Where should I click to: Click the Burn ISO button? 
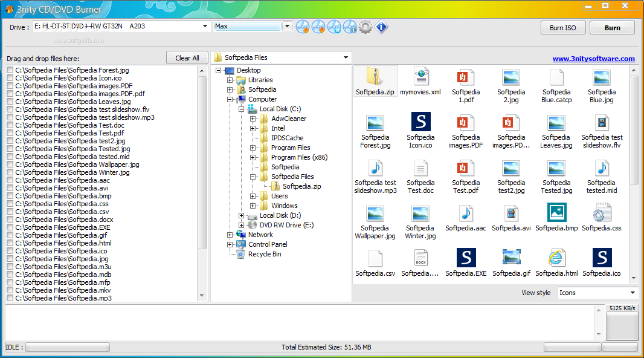(x=562, y=28)
